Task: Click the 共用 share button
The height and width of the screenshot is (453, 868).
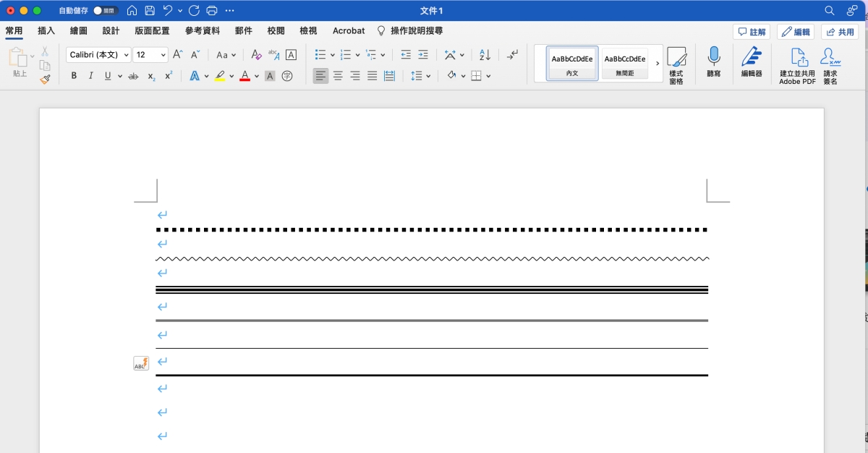Action: [840, 32]
